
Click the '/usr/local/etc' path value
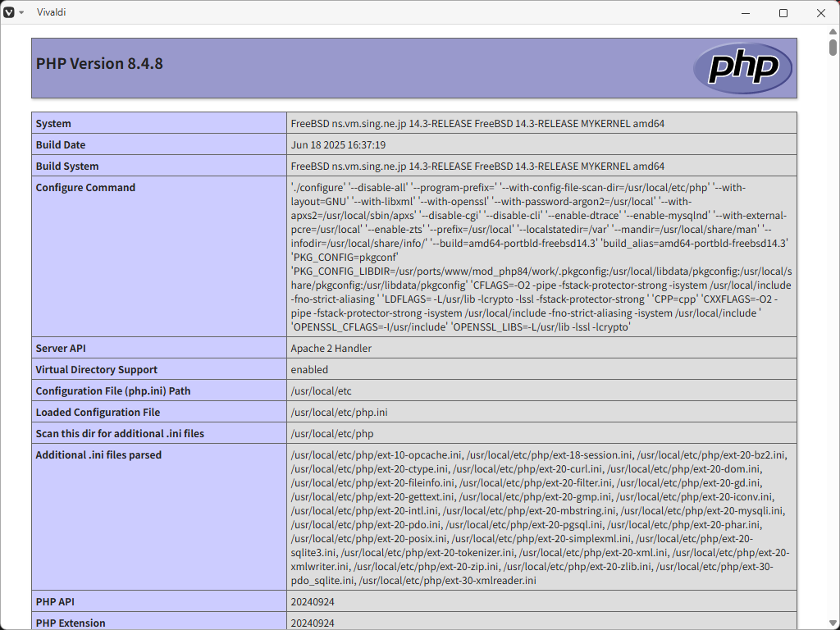point(322,391)
